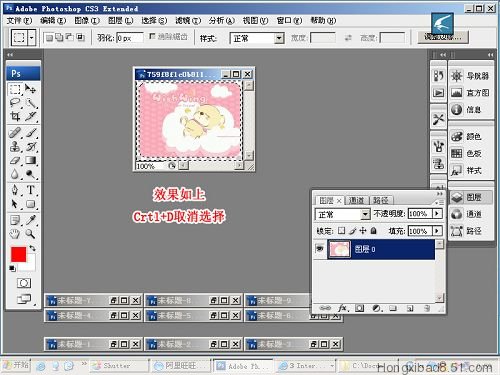Screen dimensions: 500x375
Task: Choose Subtract from Selection mode
Action: pyautogui.click(x=70, y=37)
